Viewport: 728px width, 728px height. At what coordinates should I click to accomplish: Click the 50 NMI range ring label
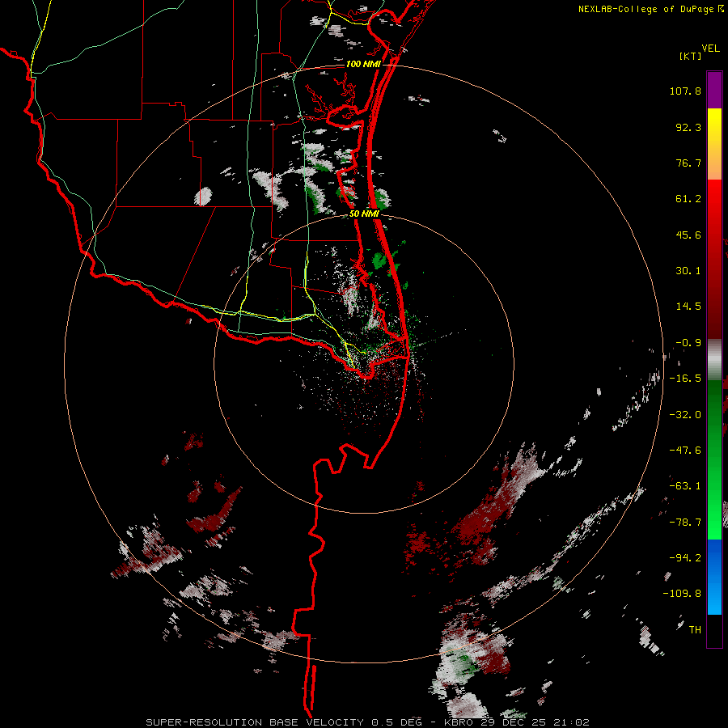pyautogui.click(x=364, y=214)
